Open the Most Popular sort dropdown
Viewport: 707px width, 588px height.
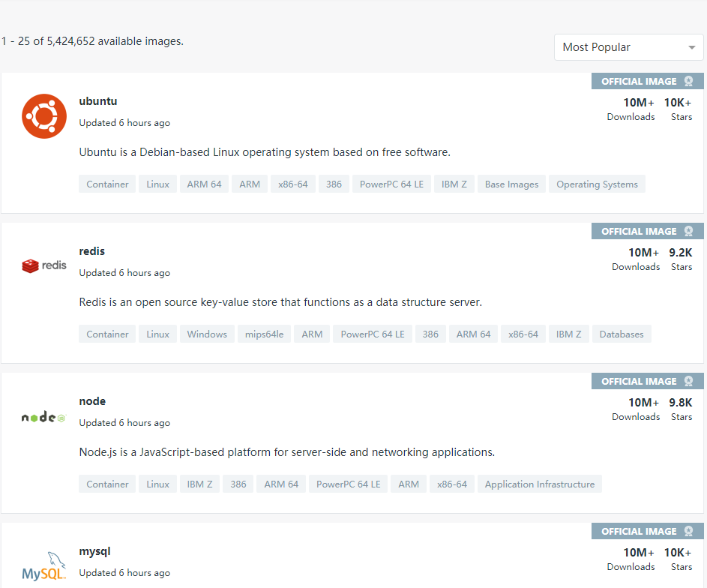pyautogui.click(x=628, y=47)
